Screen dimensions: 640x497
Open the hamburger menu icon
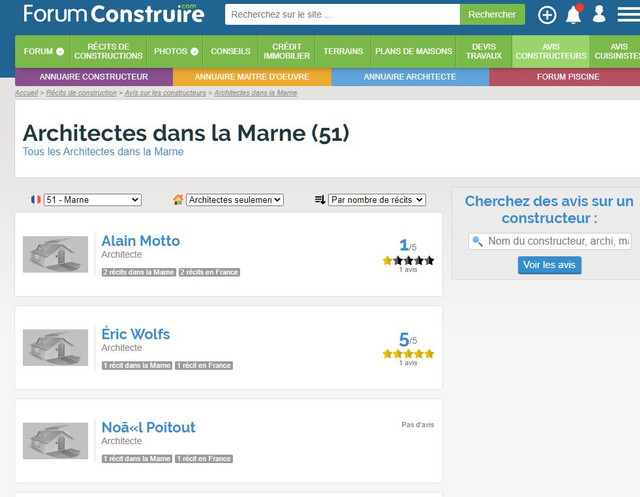[x=627, y=15]
